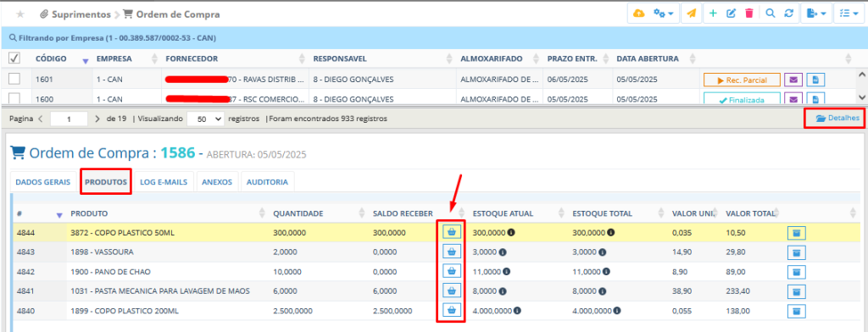Click the Filtrando por Empresa filter bar

click(x=434, y=38)
